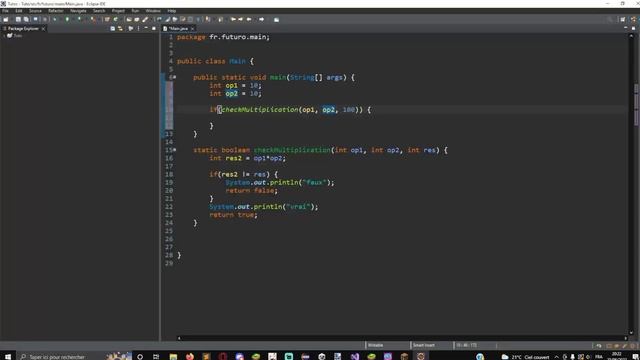Click the New file toolbar icon
The height and width of the screenshot is (360, 640).
click(6, 19)
